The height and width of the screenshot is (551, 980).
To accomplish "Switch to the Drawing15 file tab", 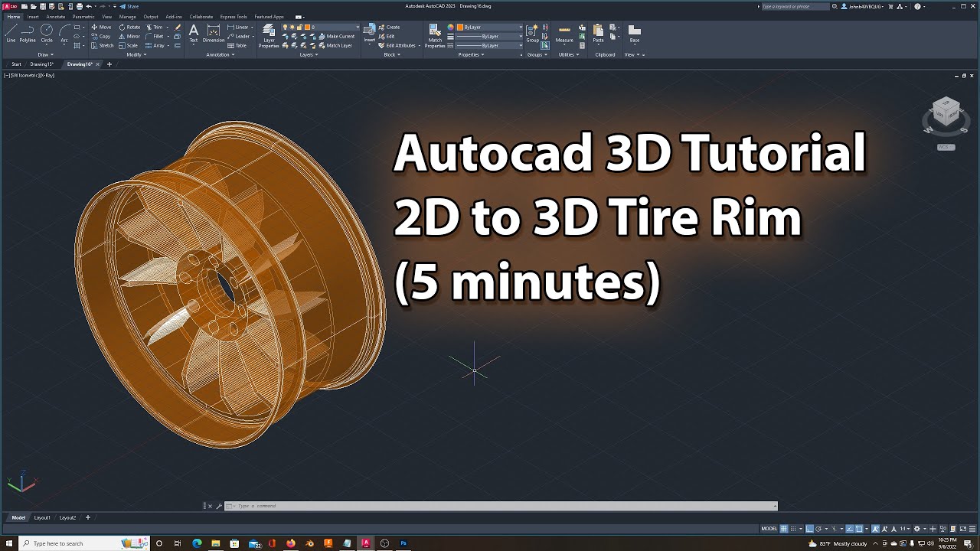I will [x=41, y=64].
